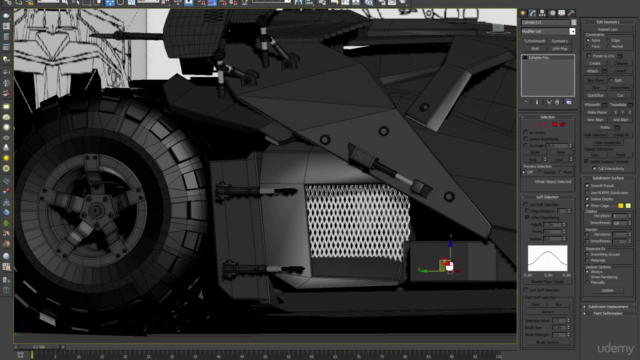The image size is (640, 360).
Task: Enable Use Soft Selection checkbox
Action: point(526,204)
